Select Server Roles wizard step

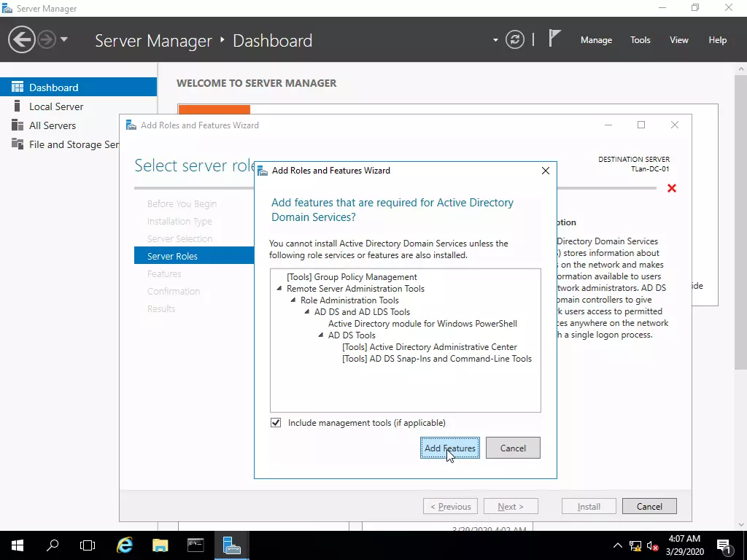[194, 256]
